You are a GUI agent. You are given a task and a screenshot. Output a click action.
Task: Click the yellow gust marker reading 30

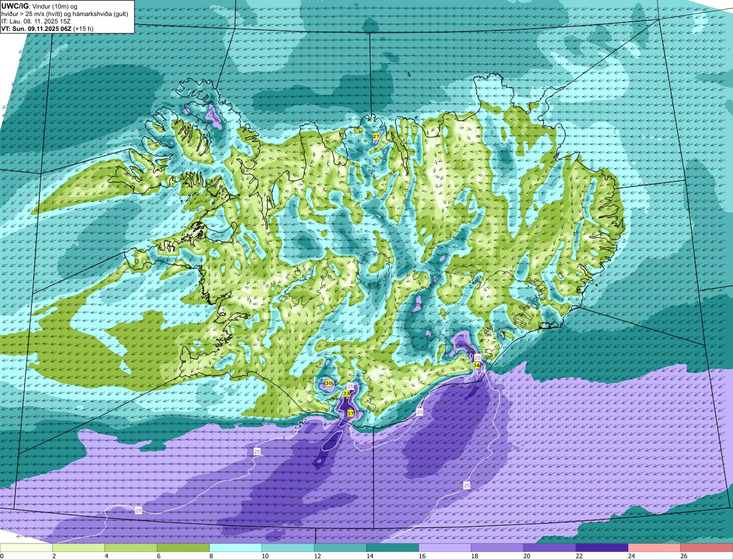click(329, 383)
